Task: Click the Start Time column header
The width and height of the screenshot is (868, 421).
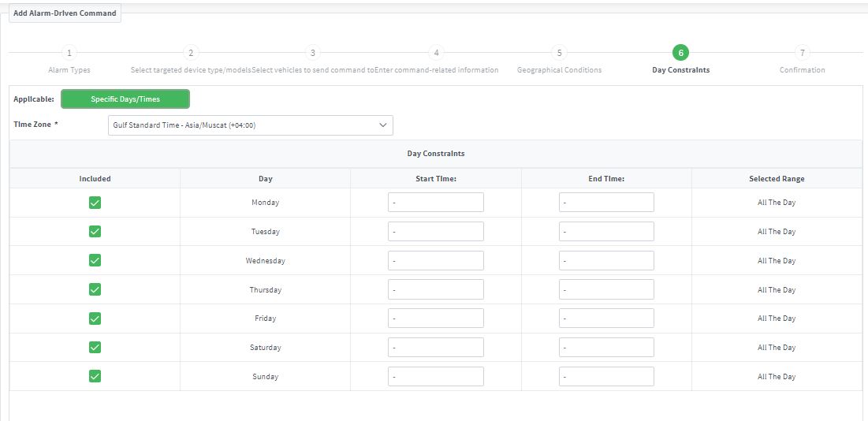Action: (x=436, y=179)
